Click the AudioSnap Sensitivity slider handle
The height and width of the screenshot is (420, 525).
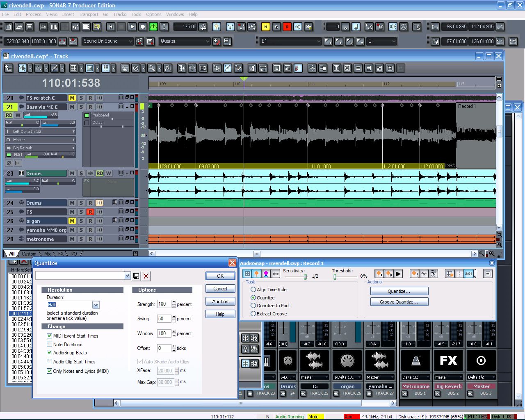click(306, 277)
